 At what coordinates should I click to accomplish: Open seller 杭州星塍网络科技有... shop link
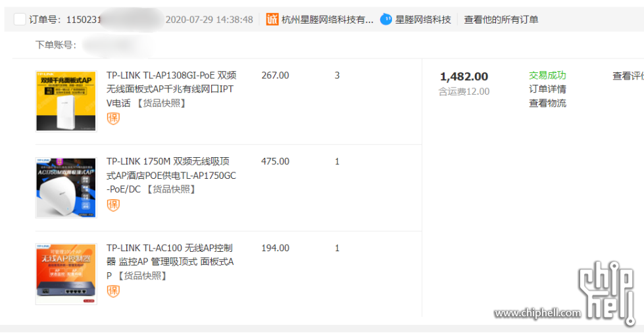[328, 19]
